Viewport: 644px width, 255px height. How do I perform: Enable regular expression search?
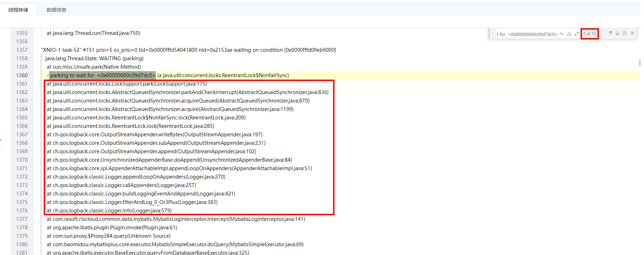pyautogui.click(x=577, y=34)
